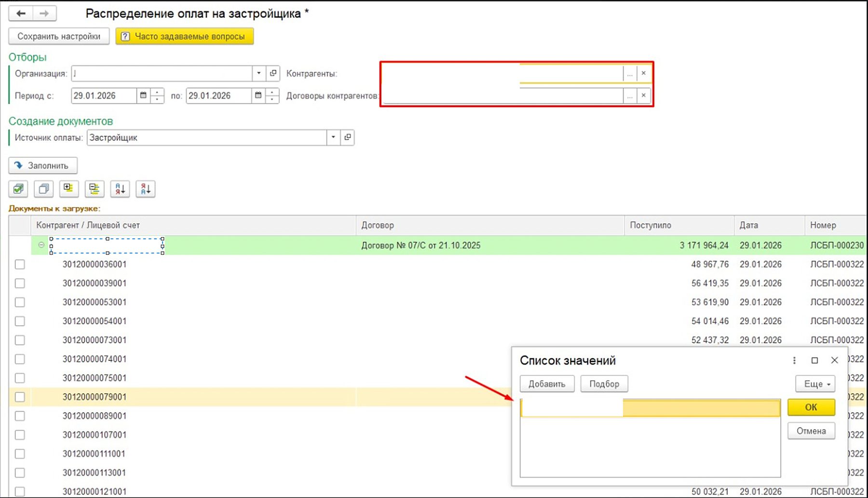
Task: Click into the 'Период с' date field
Action: pyautogui.click(x=104, y=96)
